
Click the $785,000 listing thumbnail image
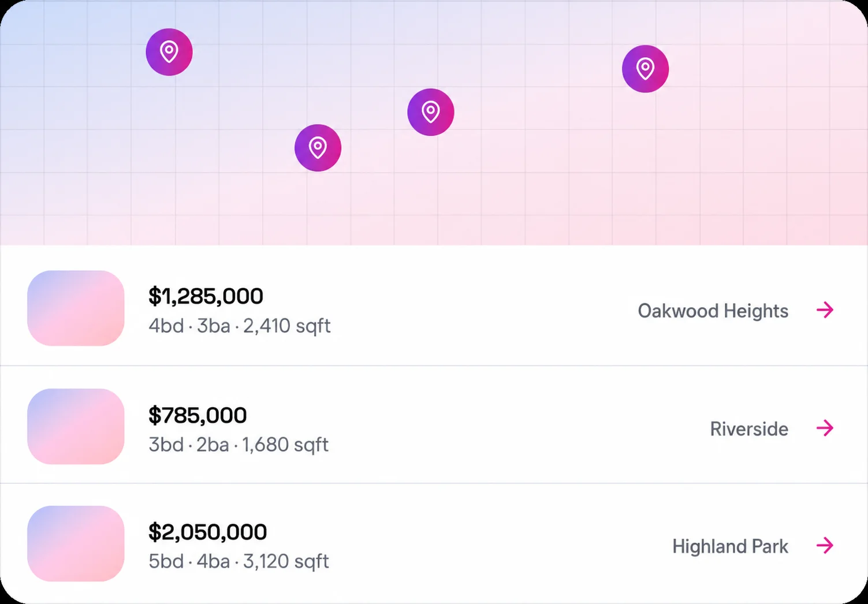(x=76, y=426)
